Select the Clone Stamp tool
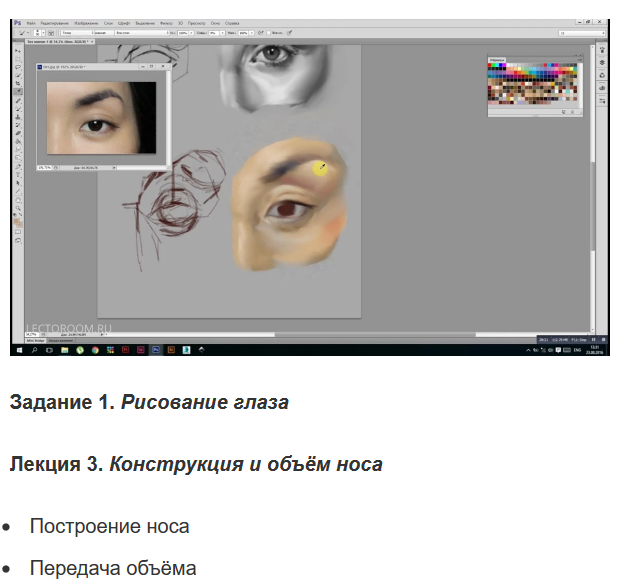 pyautogui.click(x=18, y=117)
